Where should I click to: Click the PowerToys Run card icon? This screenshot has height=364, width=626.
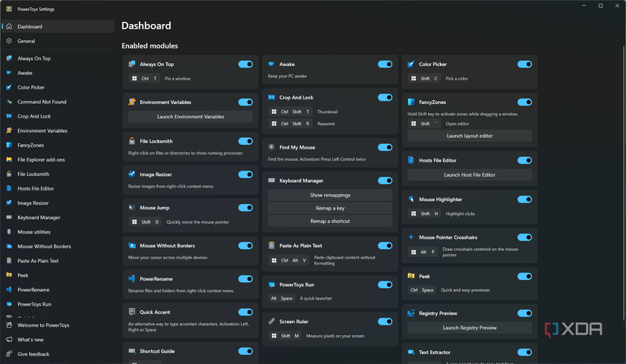coord(272,284)
